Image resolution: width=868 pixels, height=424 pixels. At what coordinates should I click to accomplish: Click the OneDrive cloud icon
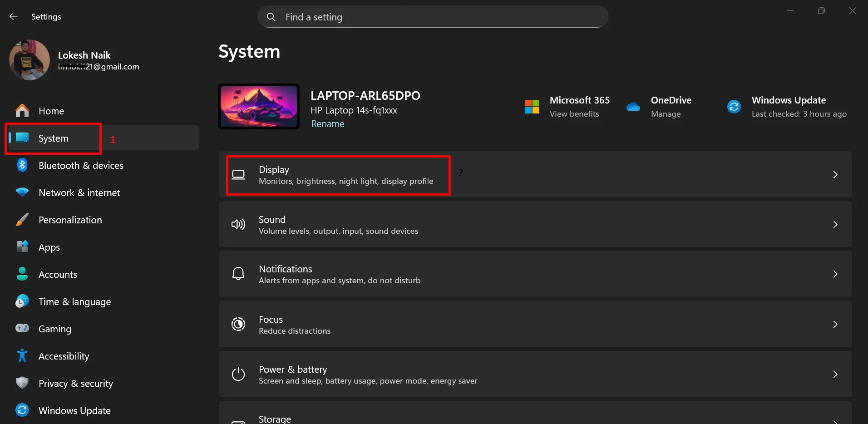click(633, 106)
